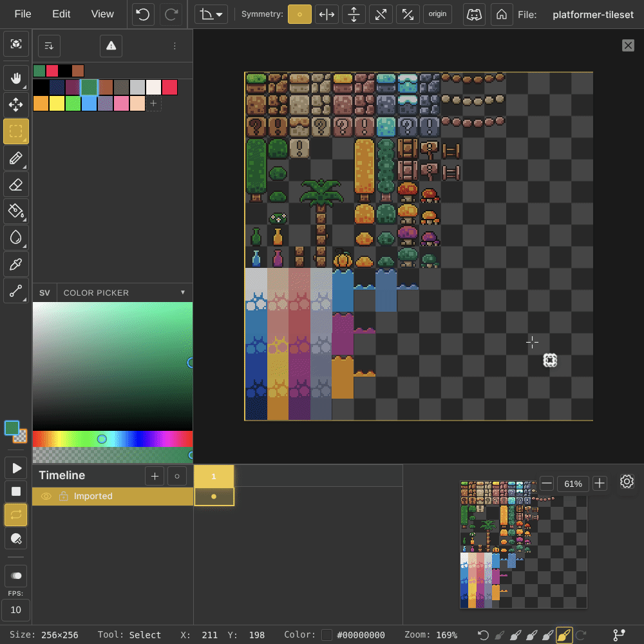This screenshot has height=644, width=644.
Task: Select the Imported layer frame cell
Action: tap(214, 496)
